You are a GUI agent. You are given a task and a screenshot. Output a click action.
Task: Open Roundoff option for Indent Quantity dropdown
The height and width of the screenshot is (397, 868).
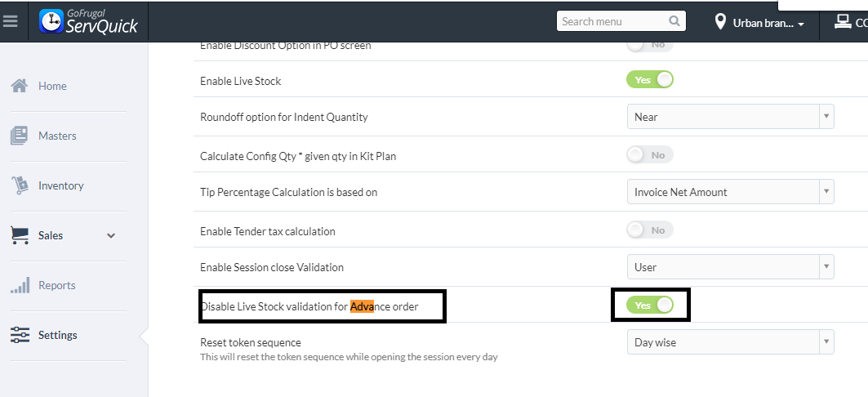[730, 117]
